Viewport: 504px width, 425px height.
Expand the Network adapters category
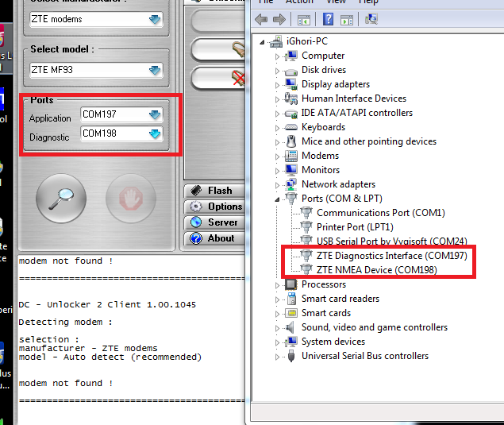[277, 185]
